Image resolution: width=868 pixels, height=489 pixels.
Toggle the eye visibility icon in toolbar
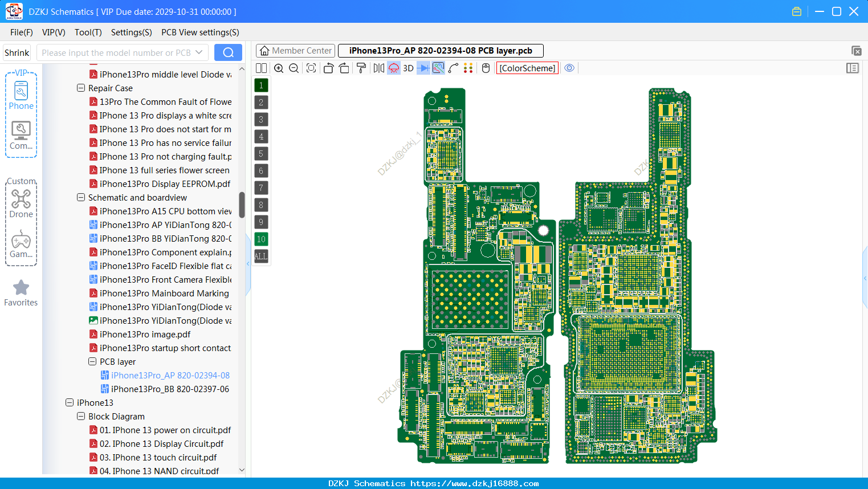pos(569,68)
